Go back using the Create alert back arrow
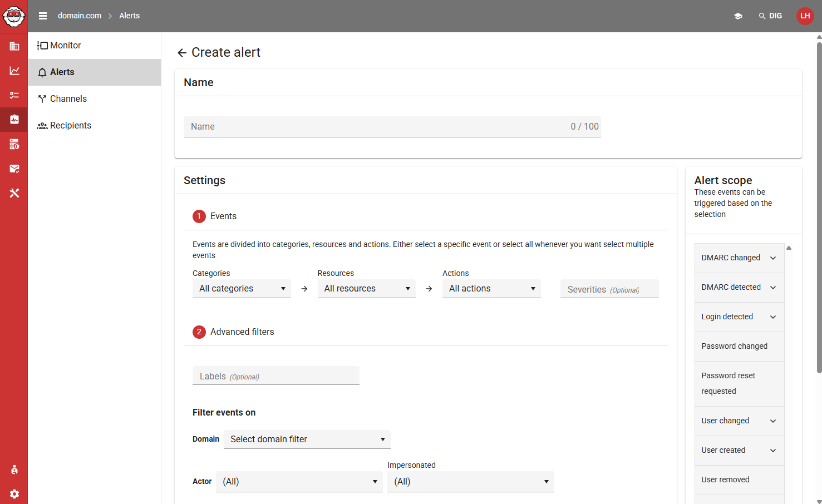Image resolution: width=822 pixels, height=504 pixels. click(181, 52)
